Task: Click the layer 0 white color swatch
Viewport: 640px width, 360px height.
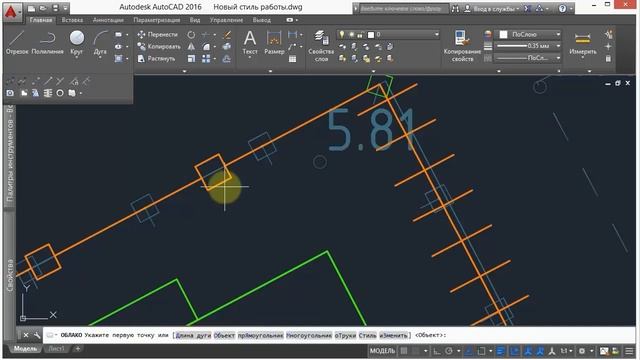Action: click(x=371, y=35)
